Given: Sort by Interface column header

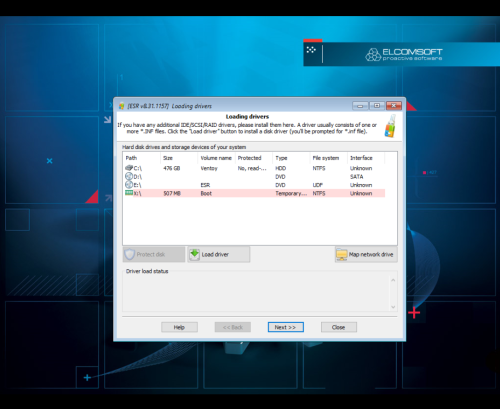Looking at the screenshot, I should [366, 158].
